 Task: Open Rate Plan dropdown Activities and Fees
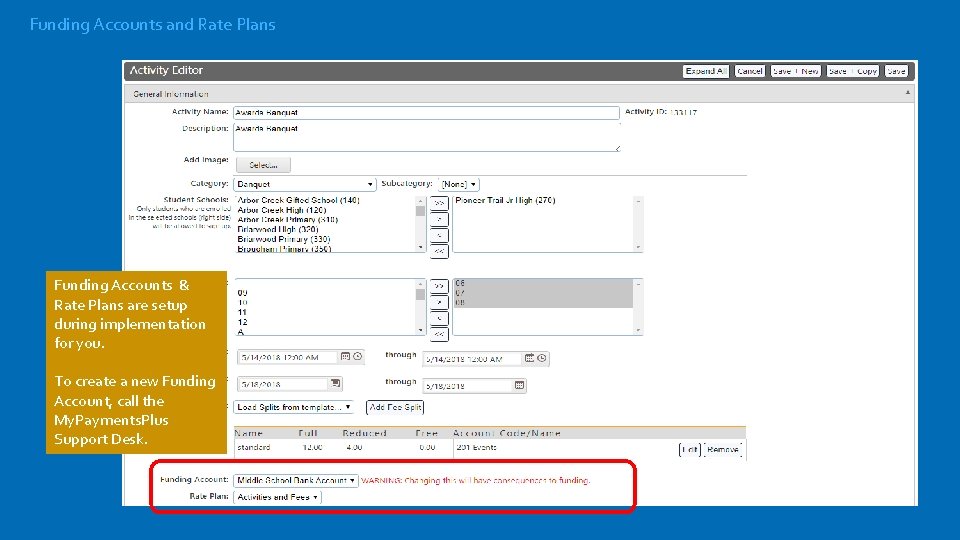(x=277, y=497)
